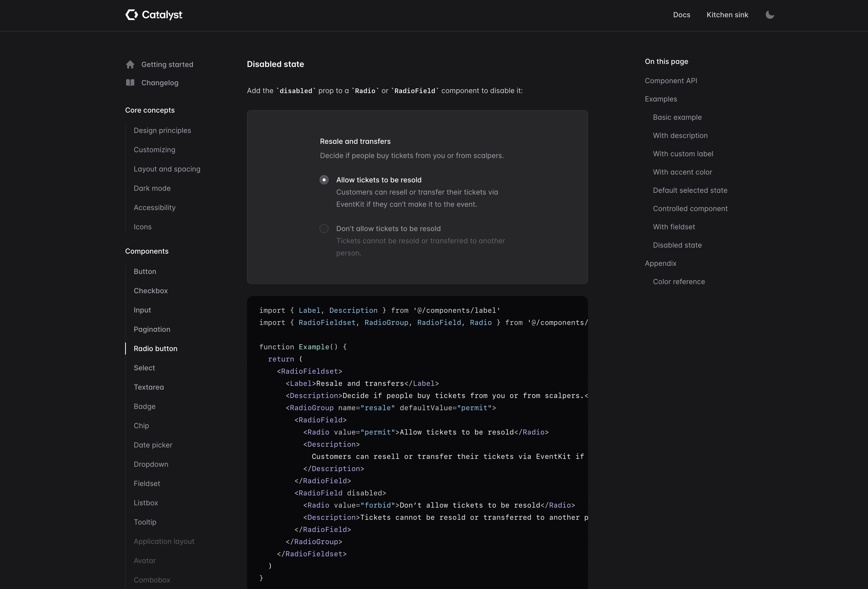Open Select component page
The width and height of the screenshot is (868, 589).
coord(144,368)
